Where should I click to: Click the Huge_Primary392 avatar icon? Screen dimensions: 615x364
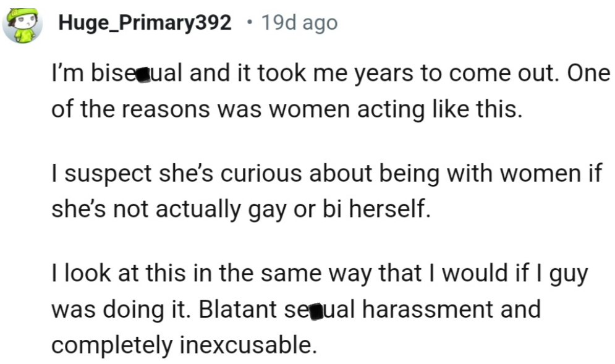pos(22,26)
